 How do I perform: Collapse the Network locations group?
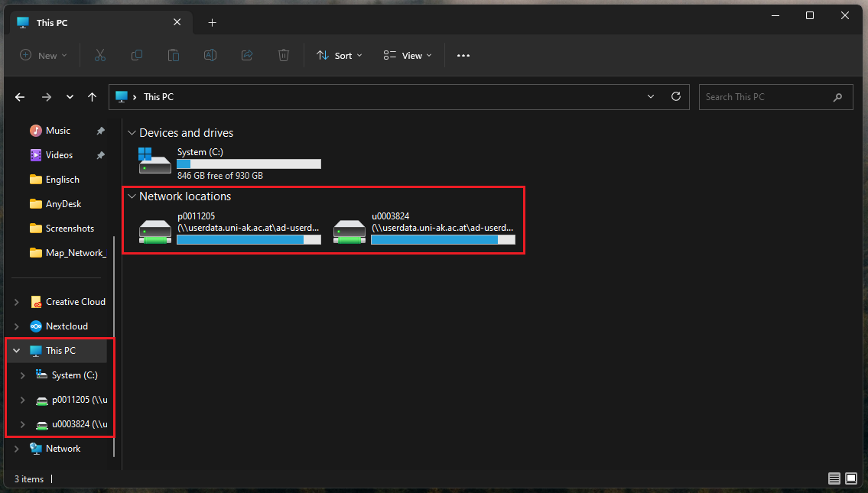[x=132, y=196]
